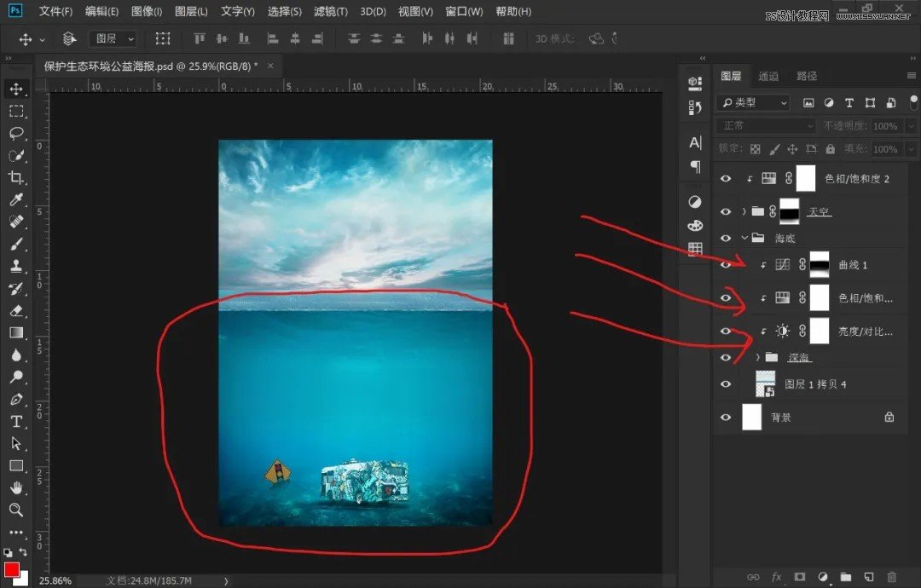This screenshot has height=588, width=921.
Task: Open the blend mode dropdown showing 正常
Action: [x=763, y=125]
